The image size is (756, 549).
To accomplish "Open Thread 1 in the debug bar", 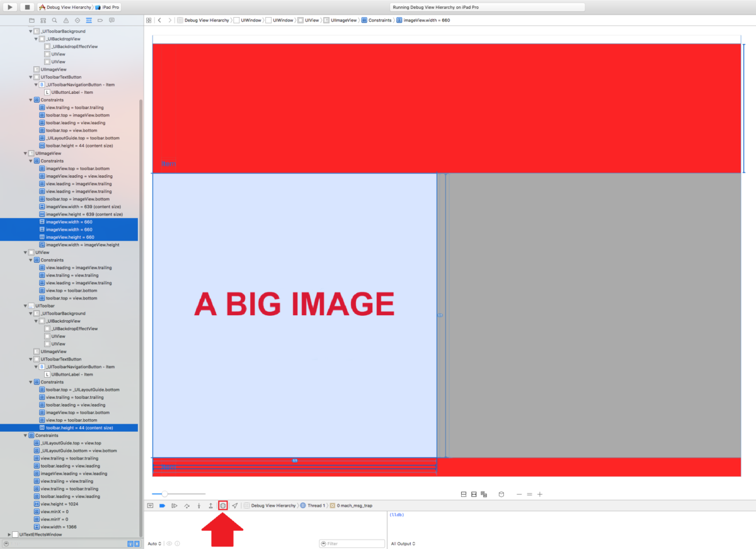I will click(314, 505).
